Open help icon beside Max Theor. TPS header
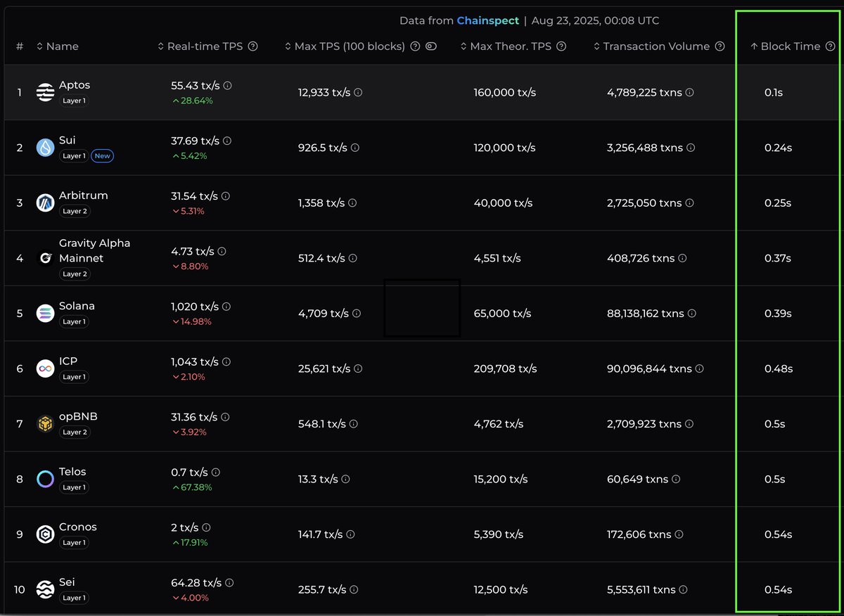844x616 pixels. pyautogui.click(x=561, y=46)
